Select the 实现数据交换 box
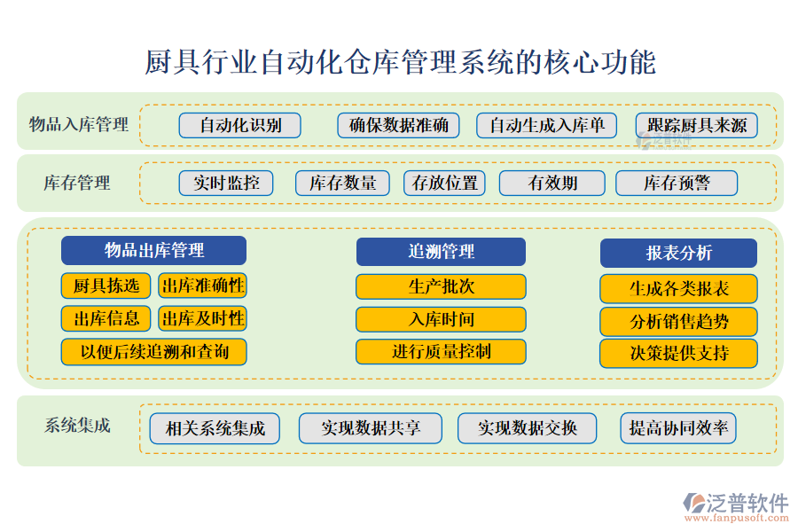 click(527, 428)
